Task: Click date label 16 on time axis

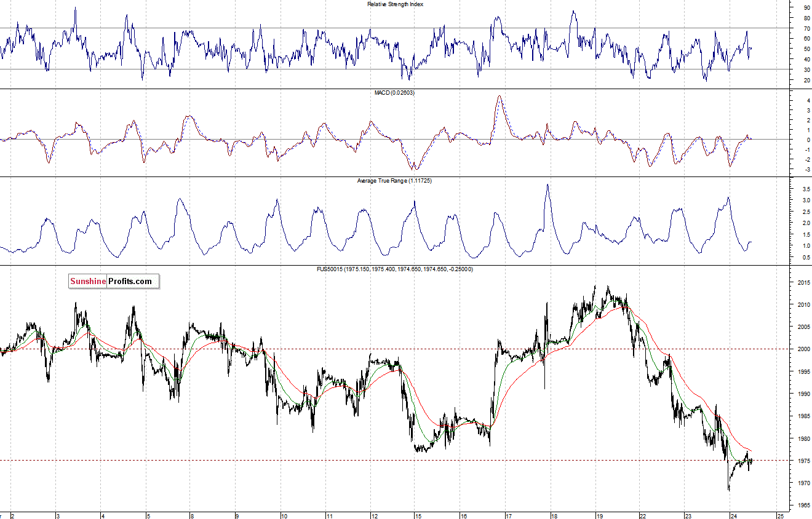Action: (464, 516)
